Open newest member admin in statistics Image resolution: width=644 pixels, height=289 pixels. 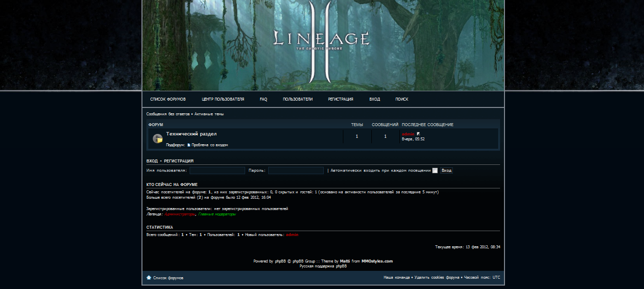[x=292, y=235]
